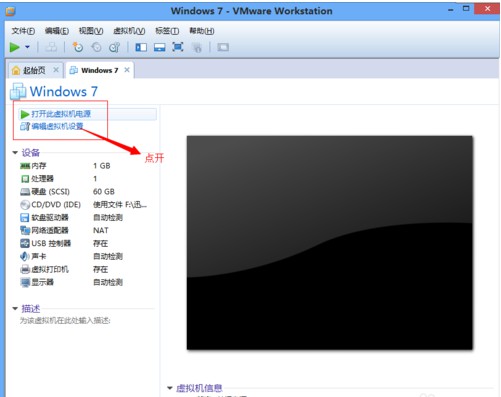The width and height of the screenshot is (501, 397).
Task: Click the Unity mode toolbar icon
Action: point(197,48)
